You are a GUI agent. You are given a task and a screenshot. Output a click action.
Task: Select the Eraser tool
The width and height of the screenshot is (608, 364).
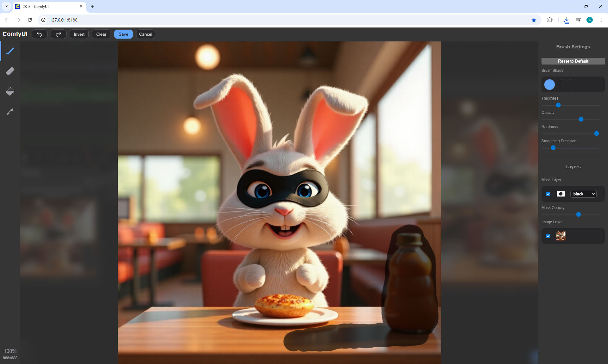click(10, 71)
